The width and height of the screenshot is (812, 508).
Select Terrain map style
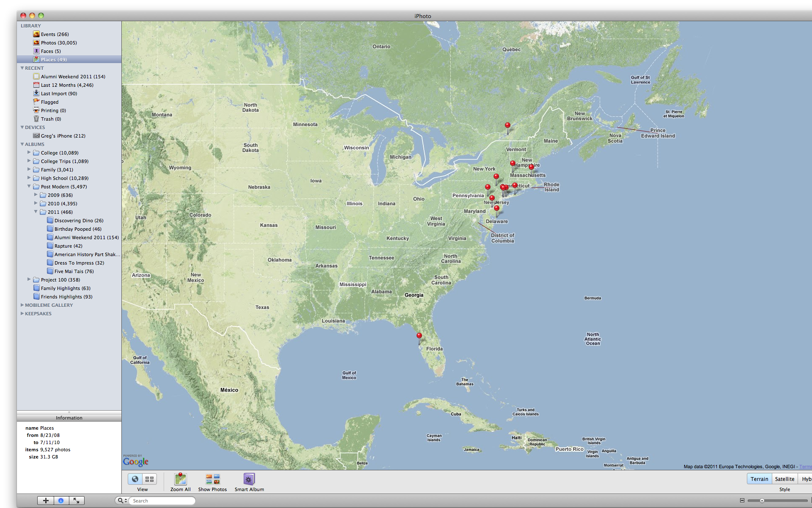coord(759,479)
